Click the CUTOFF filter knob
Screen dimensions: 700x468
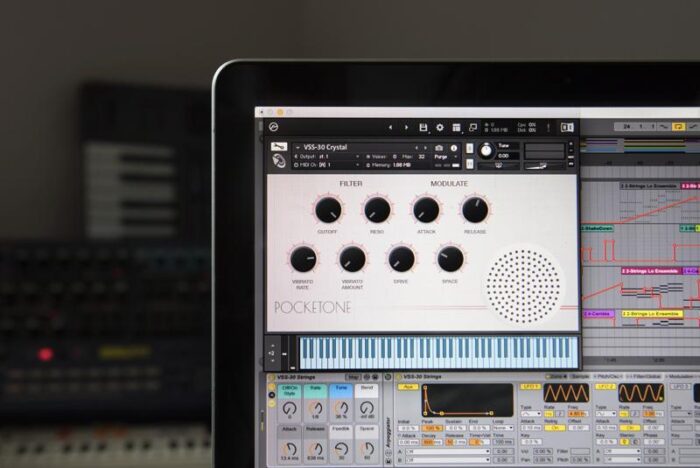[x=328, y=210]
